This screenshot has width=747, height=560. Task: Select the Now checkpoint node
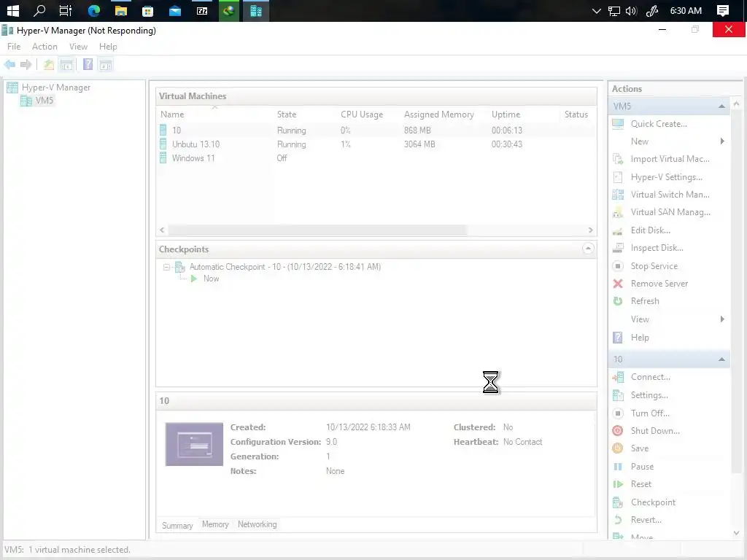click(211, 279)
